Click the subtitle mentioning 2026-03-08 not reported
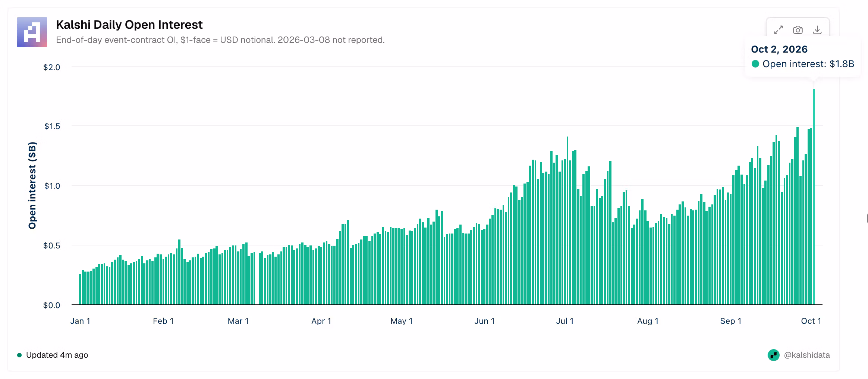868x379 pixels. click(x=220, y=40)
